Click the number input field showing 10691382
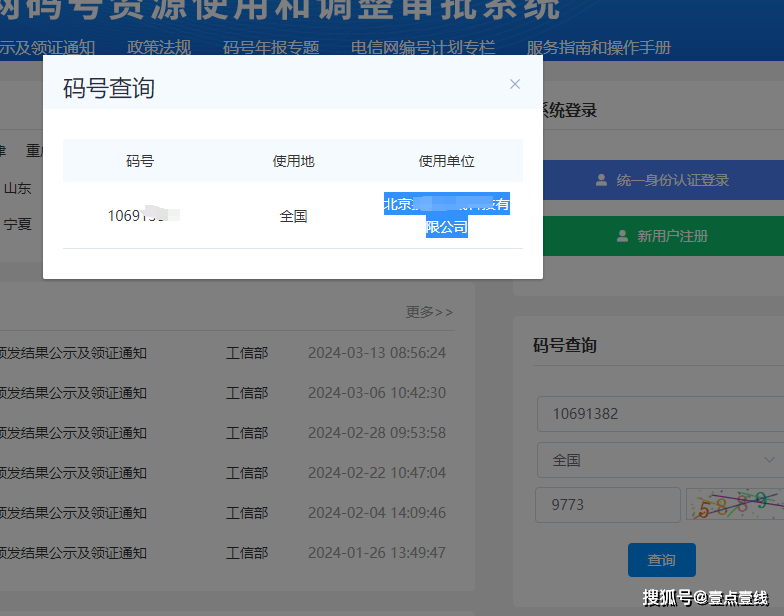 (x=660, y=414)
